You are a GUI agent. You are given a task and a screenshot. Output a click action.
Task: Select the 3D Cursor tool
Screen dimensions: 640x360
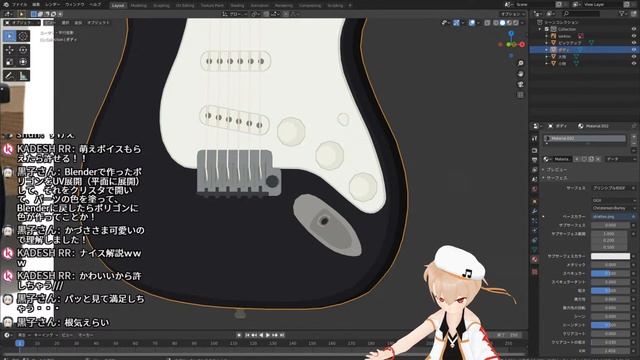23,36
